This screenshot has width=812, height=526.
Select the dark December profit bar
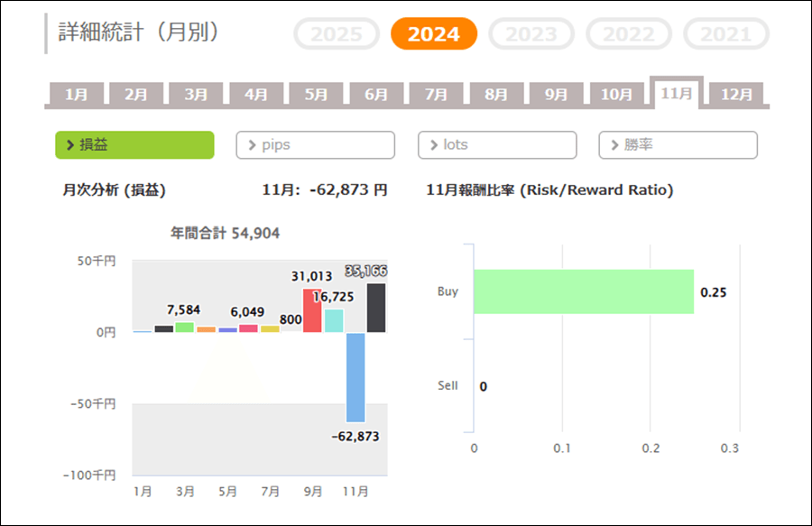376,308
